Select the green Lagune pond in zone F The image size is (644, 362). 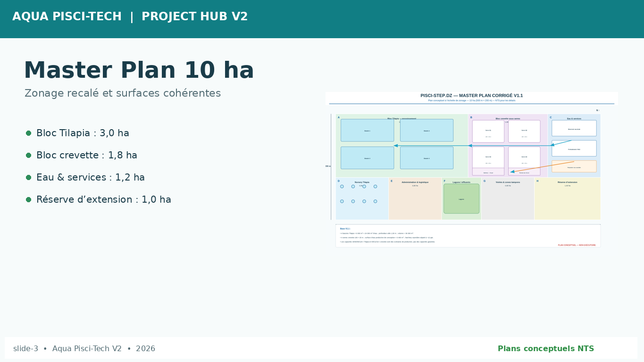click(x=461, y=199)
